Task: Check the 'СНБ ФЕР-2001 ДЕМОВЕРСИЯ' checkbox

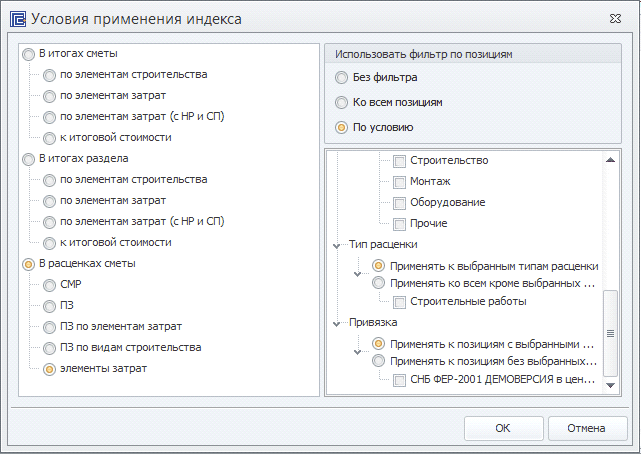Action: coord(400,381)
